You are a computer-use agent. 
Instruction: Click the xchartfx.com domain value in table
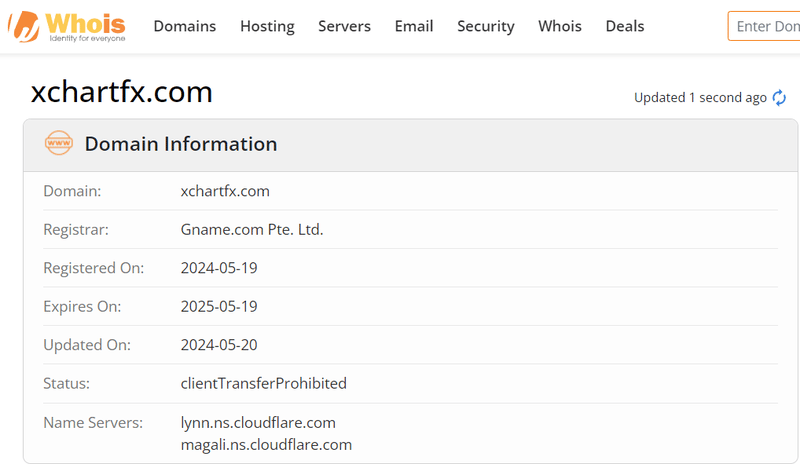(x=225, y=190)
